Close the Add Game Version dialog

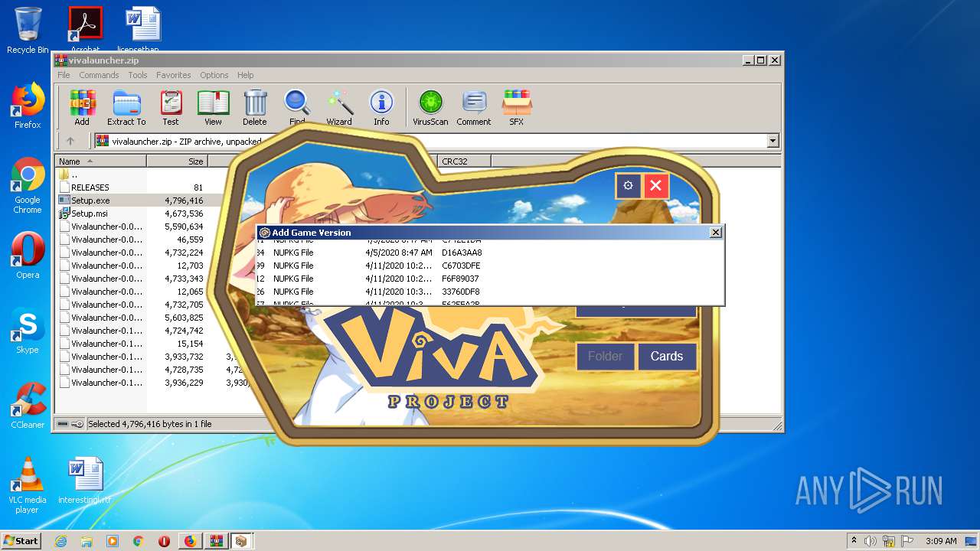tap(716, 233)
